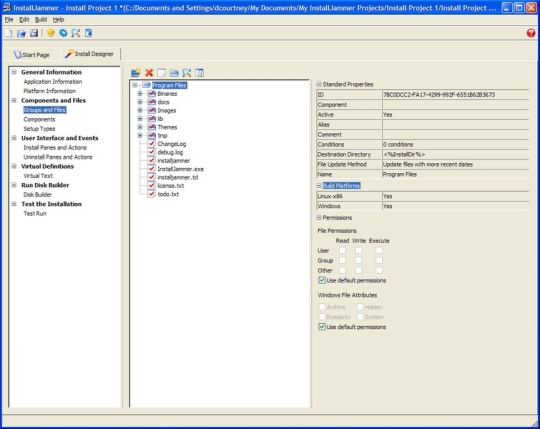Expand the docs folder node

pyautogui.click(x=140, y=102)
